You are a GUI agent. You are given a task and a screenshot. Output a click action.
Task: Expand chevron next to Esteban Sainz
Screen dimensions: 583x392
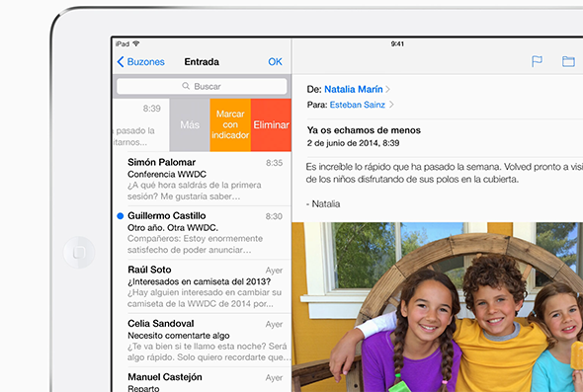tap(391, 105)
